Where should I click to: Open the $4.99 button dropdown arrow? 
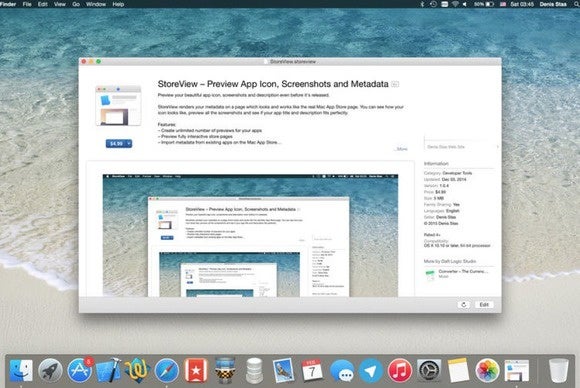(x=129, y=143)
